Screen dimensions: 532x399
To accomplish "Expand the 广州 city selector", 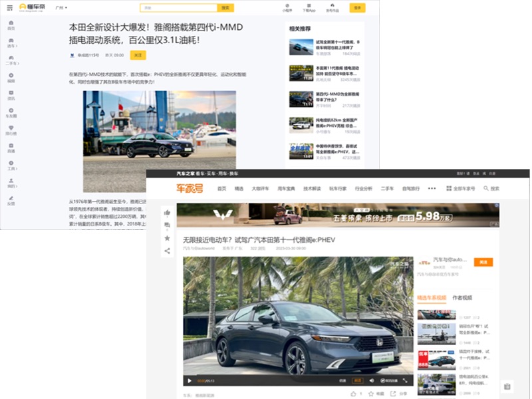I will (61, 7).
